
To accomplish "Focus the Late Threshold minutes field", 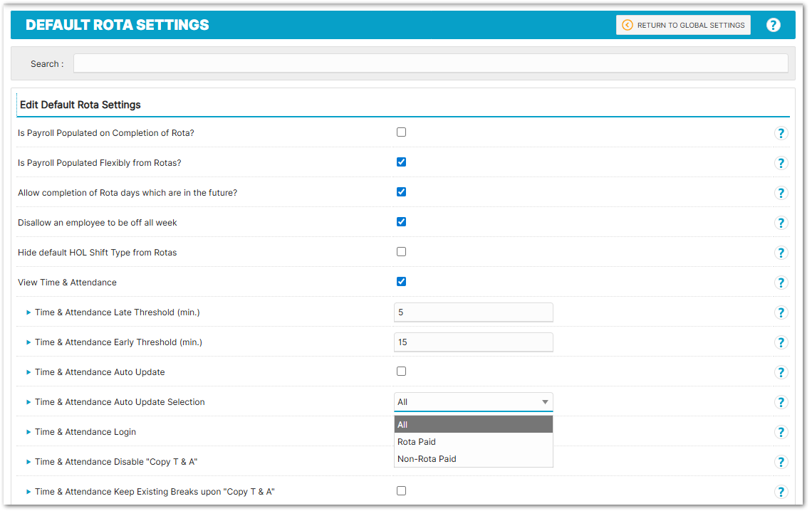I will tap(473, 312).
